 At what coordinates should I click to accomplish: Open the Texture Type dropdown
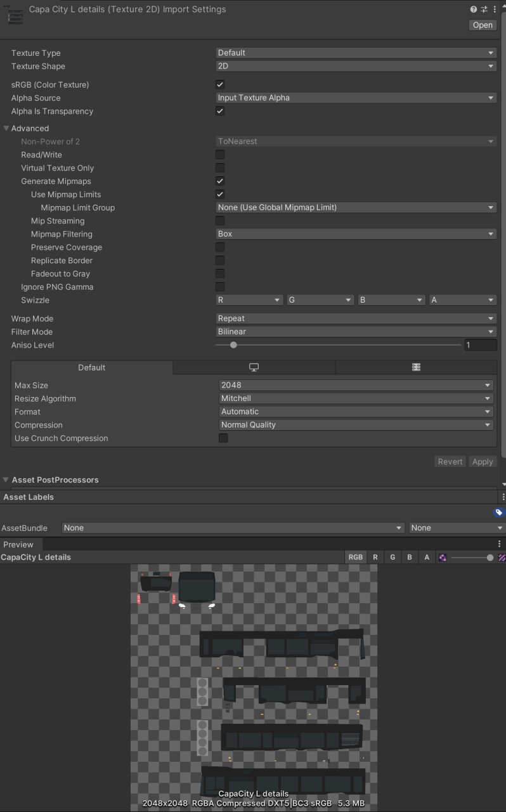click(x=355, y=53)
